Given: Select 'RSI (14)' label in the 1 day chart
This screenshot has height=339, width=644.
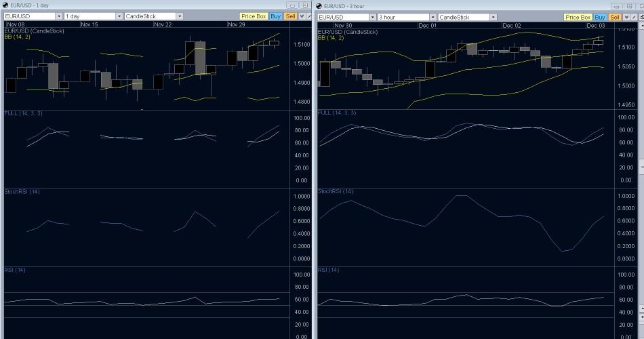Looking at the screenshot, I should click(15, 270).
